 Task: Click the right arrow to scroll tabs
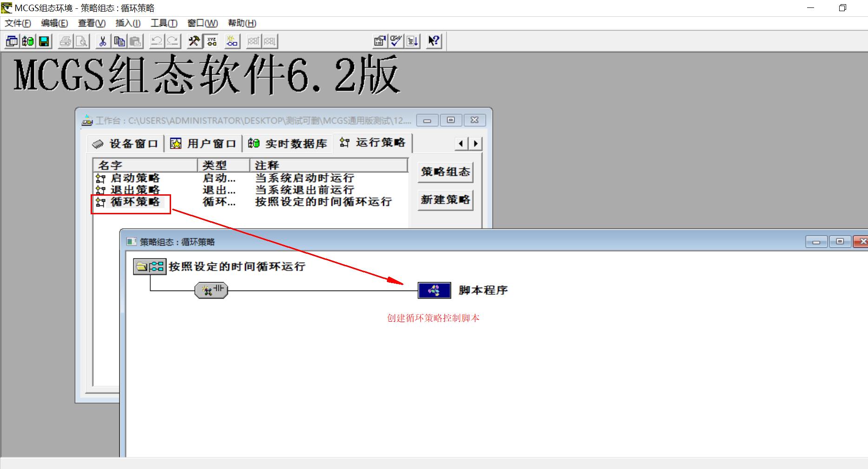[475, 144]
